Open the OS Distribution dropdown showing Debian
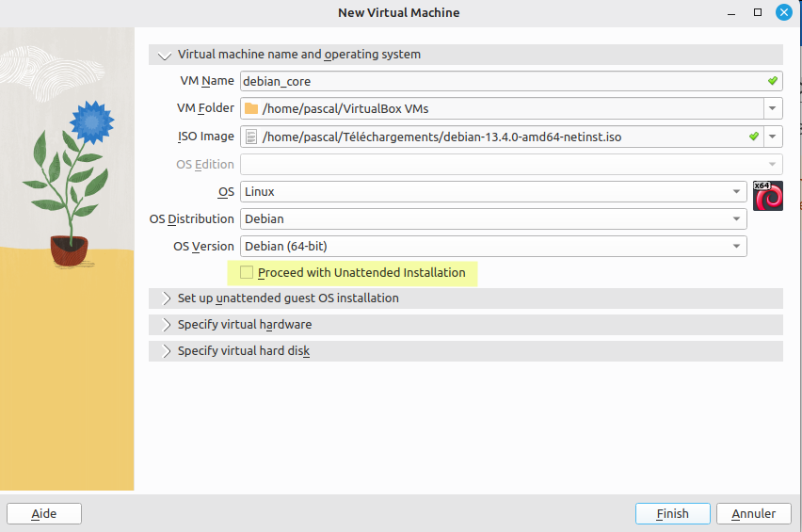 click(493, 219)
